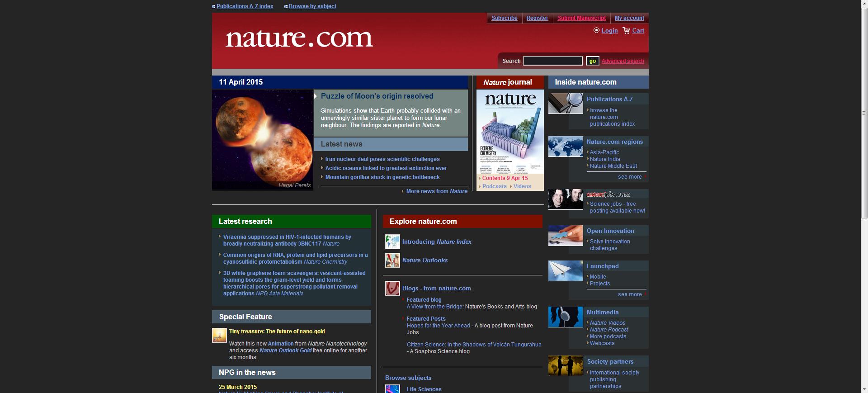Viewport: 868px width, 393px height.
Task: Click the Publications A-Z index link
Action: pos(245,6)
